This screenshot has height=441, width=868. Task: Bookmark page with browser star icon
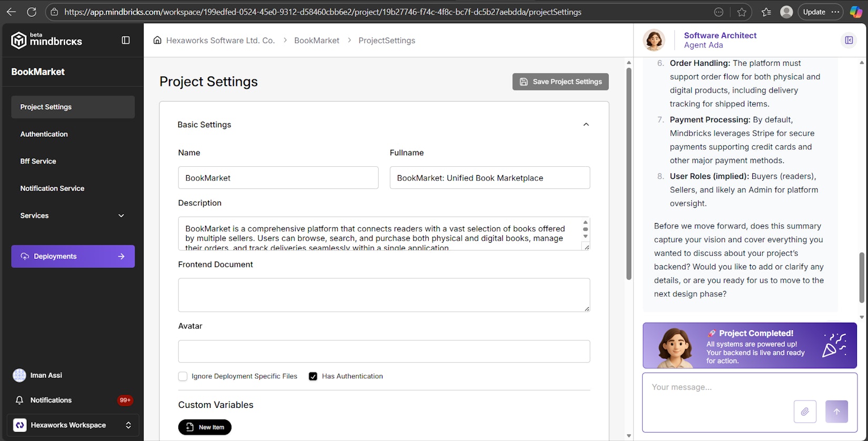click(x=742, y=12)
